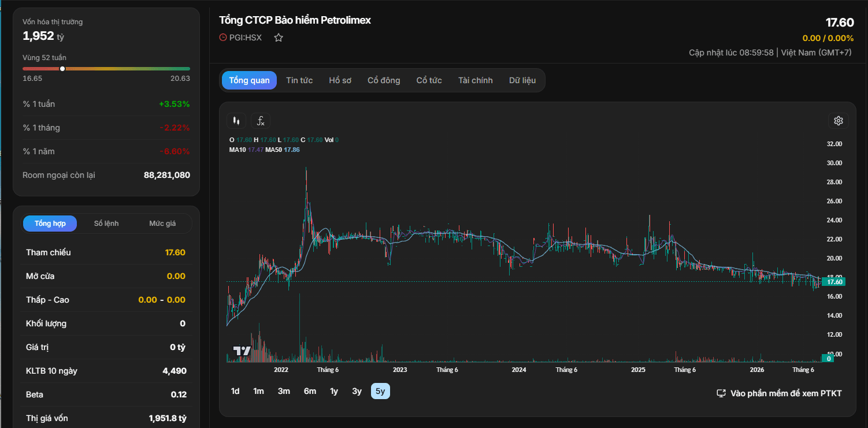Open the Tài chính tab

point(476,80)
